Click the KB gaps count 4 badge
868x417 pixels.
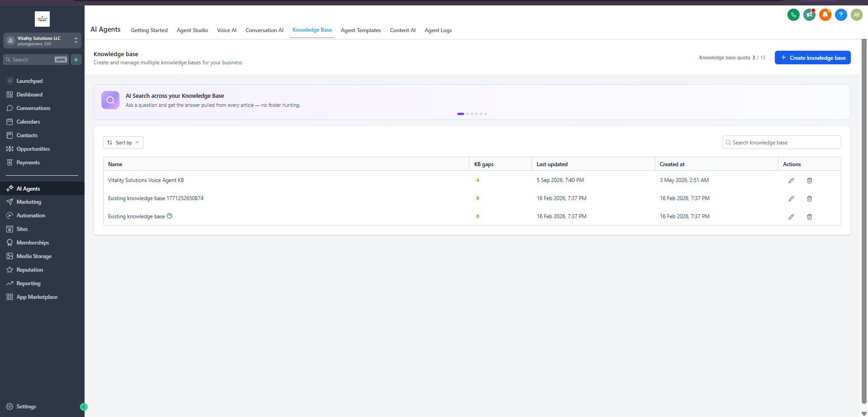(478, 180)
